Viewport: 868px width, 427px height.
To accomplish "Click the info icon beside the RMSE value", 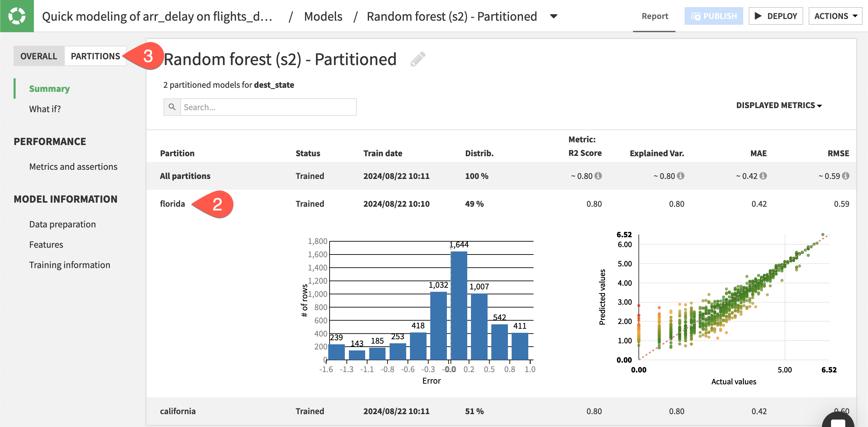I will click(846, 176).
